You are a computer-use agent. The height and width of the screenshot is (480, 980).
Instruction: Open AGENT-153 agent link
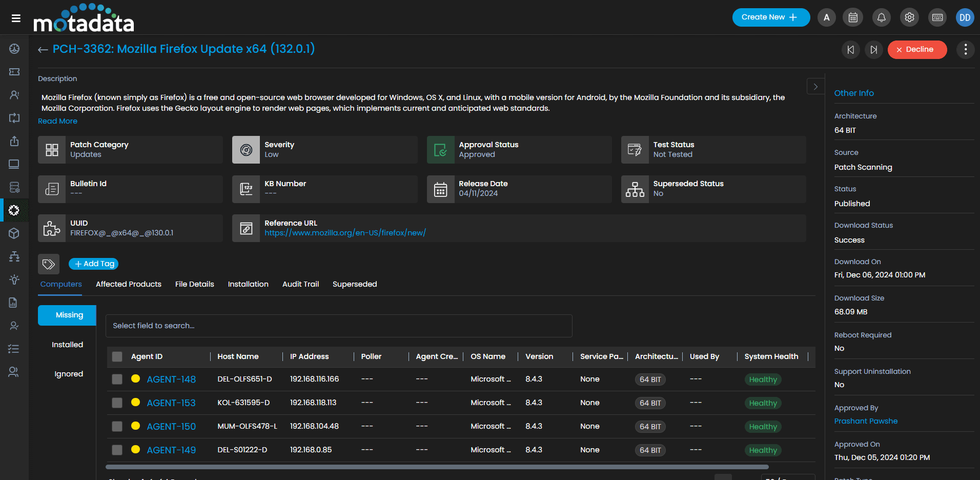tap(171, 403)
